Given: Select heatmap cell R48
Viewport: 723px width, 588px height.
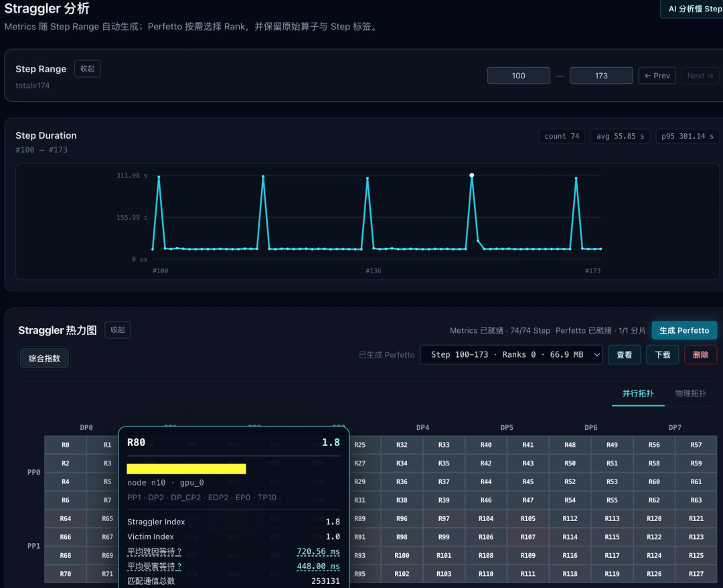Looking at the screenshot, I should coord(570,445).
